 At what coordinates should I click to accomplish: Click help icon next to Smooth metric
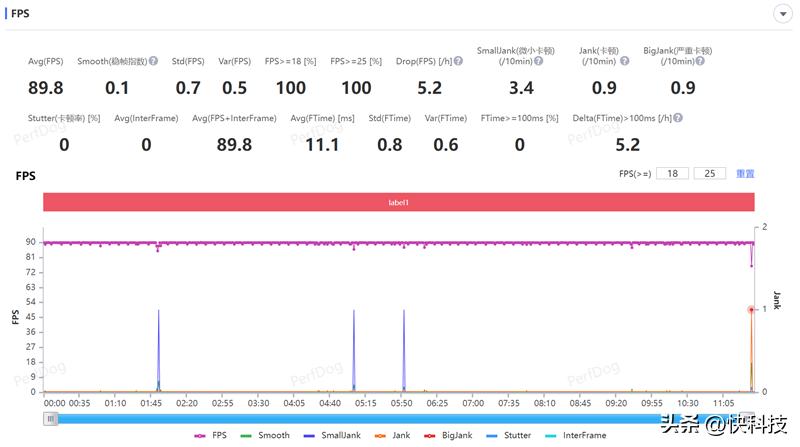click(x=153, y=61)
